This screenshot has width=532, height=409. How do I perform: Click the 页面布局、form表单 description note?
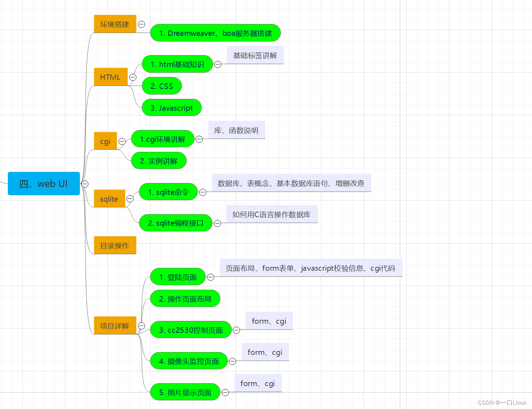(311, 268)
